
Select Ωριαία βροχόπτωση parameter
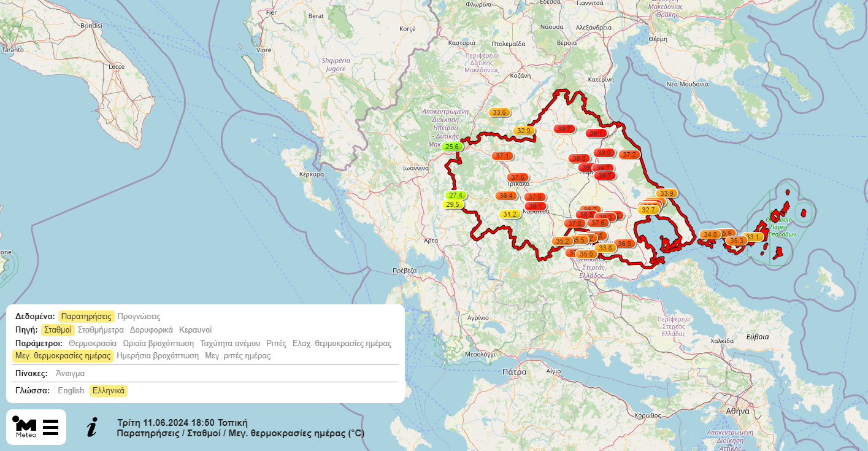pyautogui.click(x=158, y=344)
